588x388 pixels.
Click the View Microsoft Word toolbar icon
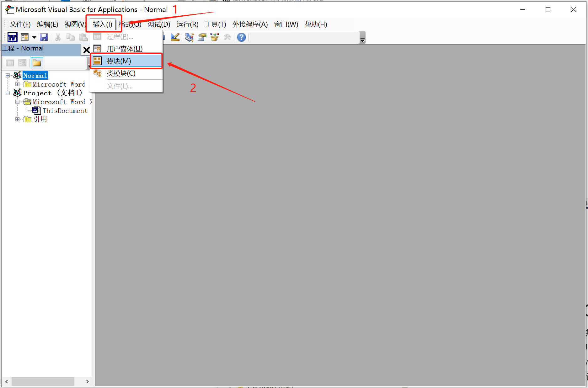pyautogui.click(x=12, y=37)
